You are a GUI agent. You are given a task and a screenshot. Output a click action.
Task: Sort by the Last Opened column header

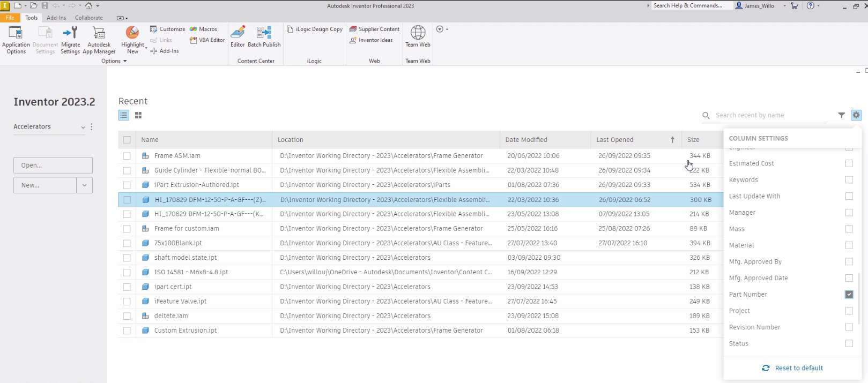pos(636,140)
